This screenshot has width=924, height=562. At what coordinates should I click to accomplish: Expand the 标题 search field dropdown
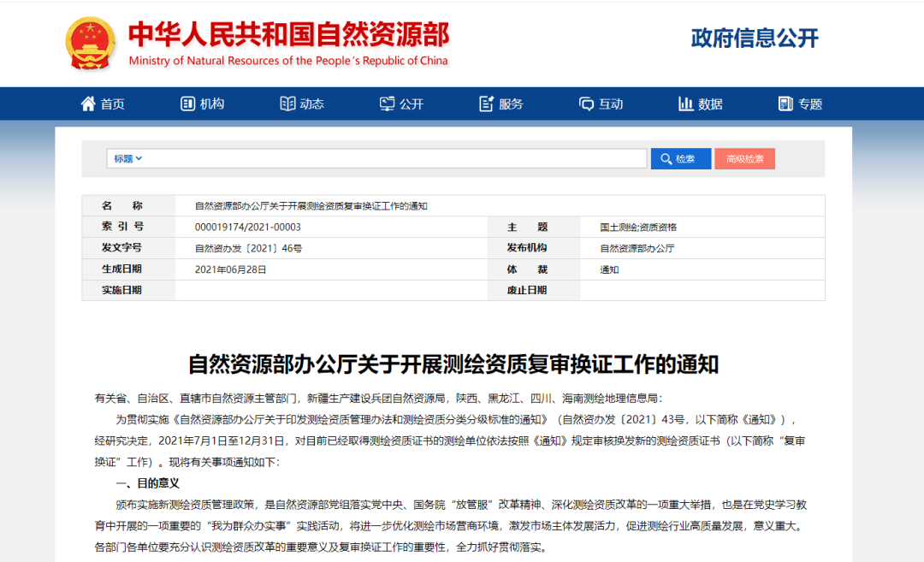pos(127,158)
